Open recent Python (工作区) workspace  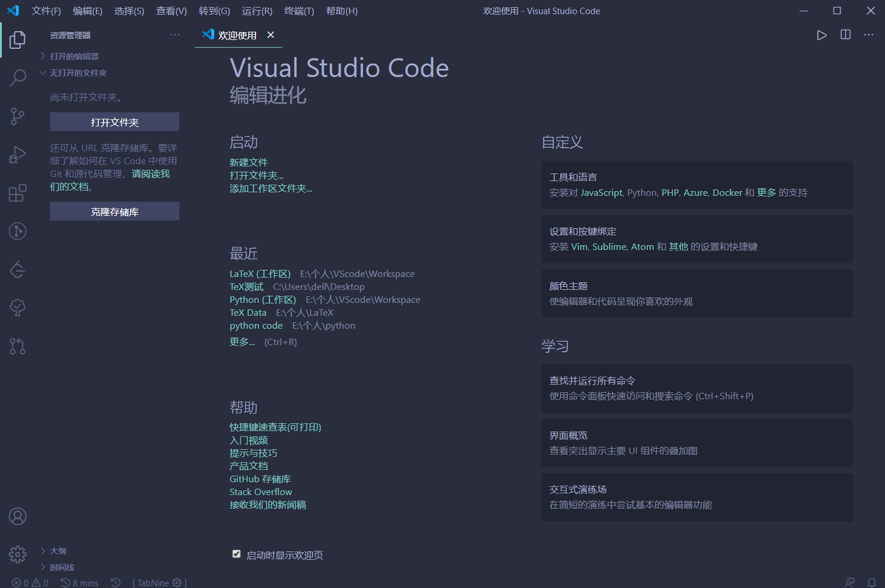pos(263,300)
